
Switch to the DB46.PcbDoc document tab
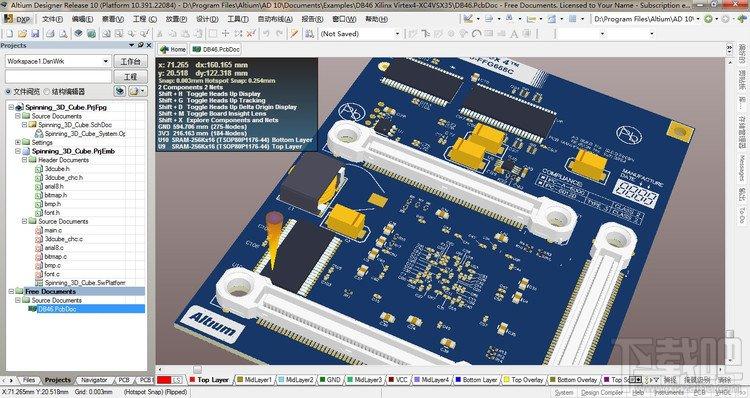216,49
